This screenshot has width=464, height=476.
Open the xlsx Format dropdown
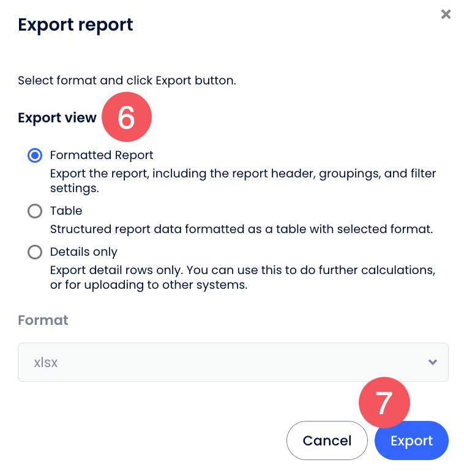click(233, 362)
